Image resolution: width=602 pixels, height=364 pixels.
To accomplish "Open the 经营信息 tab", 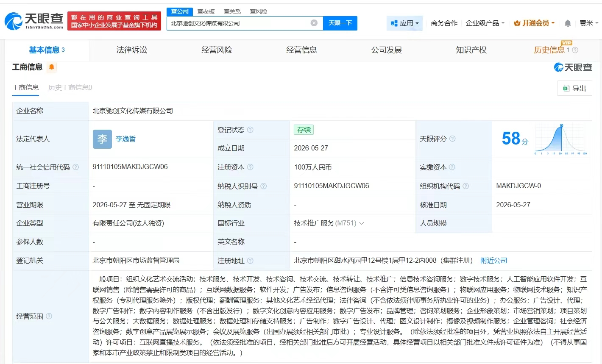I will [x=301, y=50].
